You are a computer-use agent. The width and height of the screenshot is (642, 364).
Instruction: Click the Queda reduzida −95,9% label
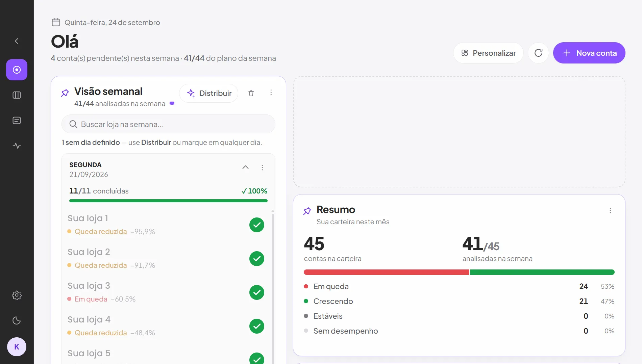[111, 232]
